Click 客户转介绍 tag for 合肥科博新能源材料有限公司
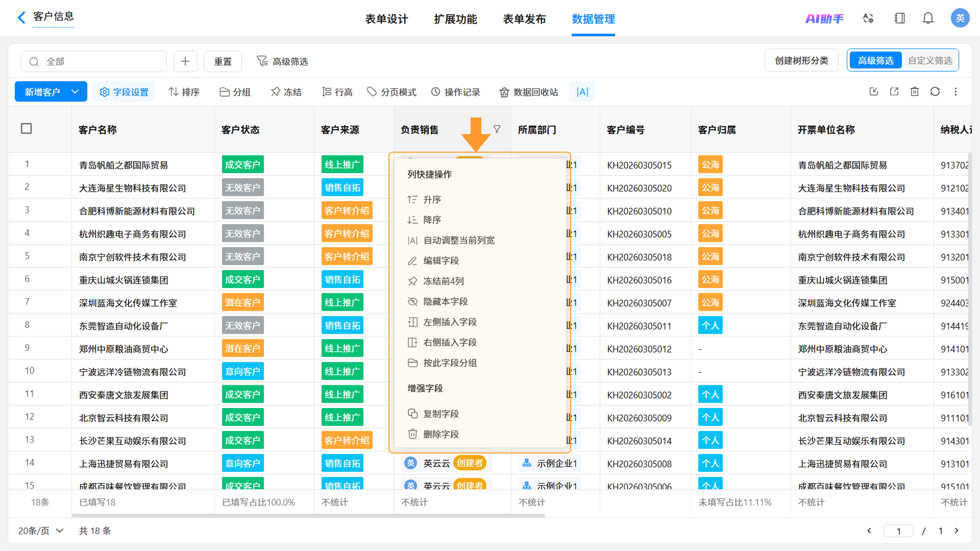The image size is (980, 551). (347, 210)
